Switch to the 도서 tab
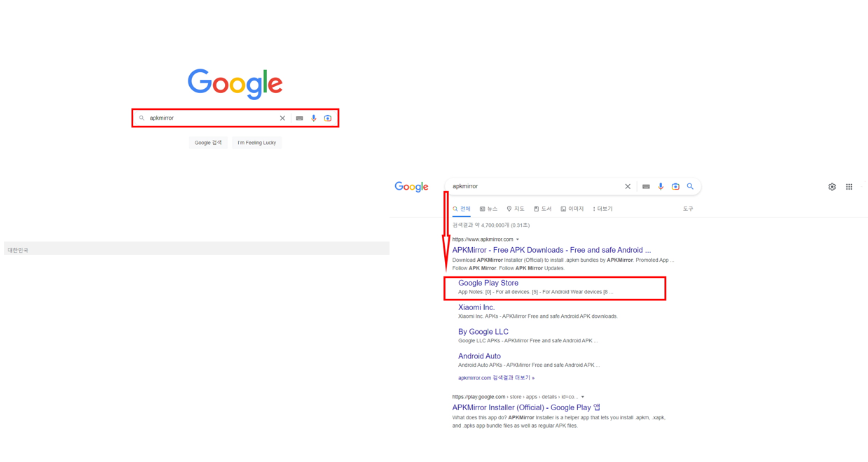The width and height of the screenshot is (868, 462). [543, 209]
